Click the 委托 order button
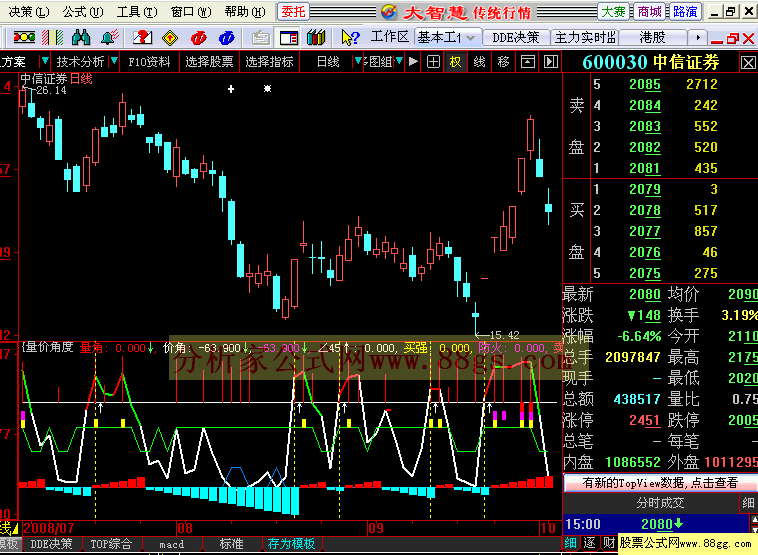 coord(293,12)
